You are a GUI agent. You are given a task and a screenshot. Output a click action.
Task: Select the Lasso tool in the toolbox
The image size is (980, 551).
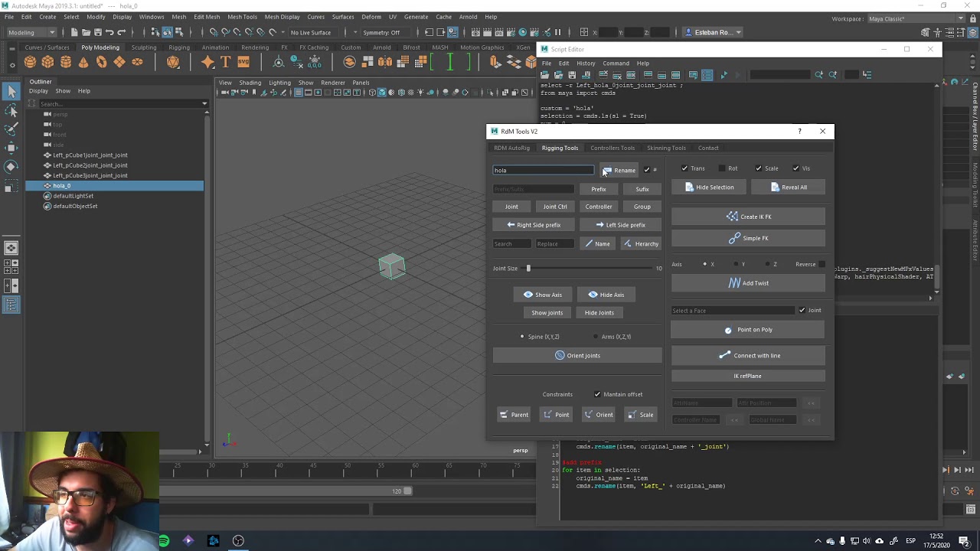pos(11,111)
